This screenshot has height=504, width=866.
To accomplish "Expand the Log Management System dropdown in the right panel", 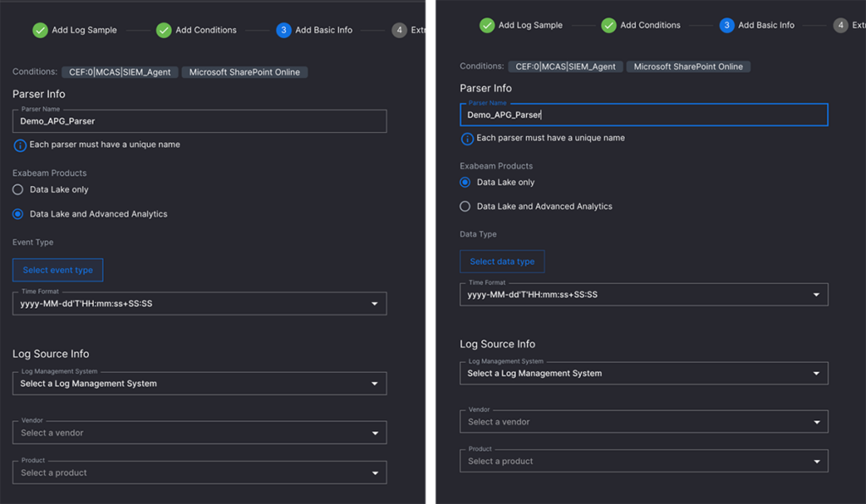I will (644, 373).
